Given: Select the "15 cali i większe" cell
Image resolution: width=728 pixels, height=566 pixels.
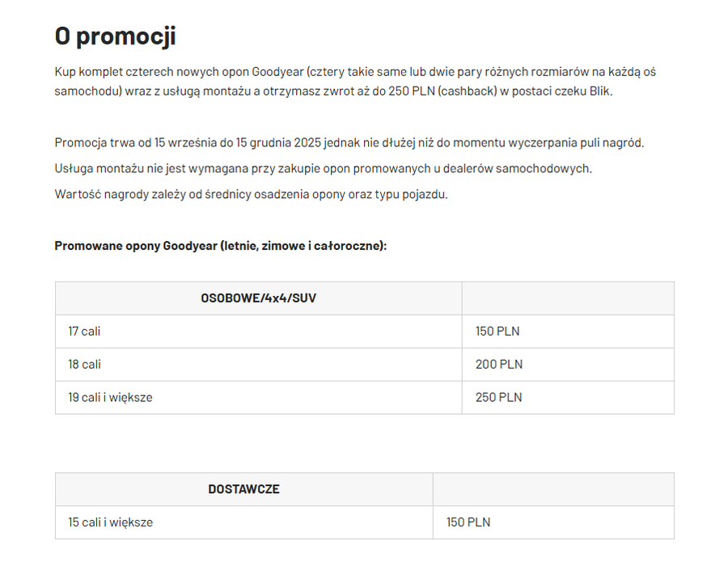Looking at the screenshot, I should pos(111,522).
